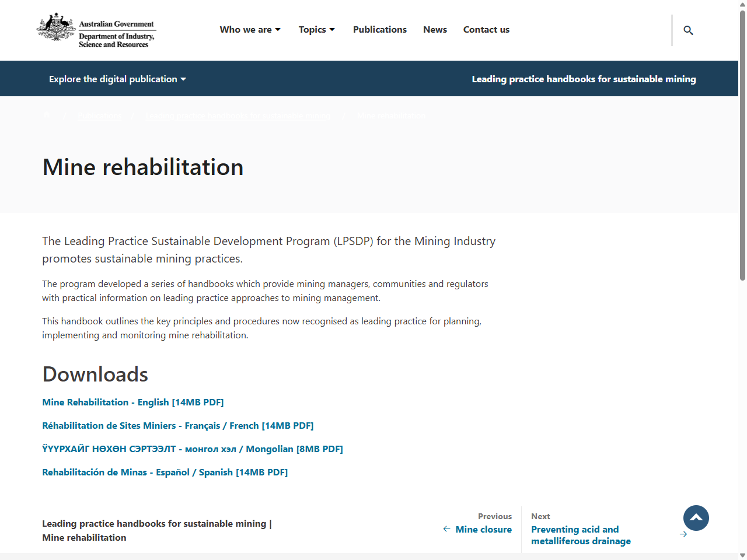The width and height of the screenshot is (747, 560).
Task: Click the footer text 'Leading practice handbooks for sustainable mining | Mine rehabilitation'
Action: [x=157, y=531]
